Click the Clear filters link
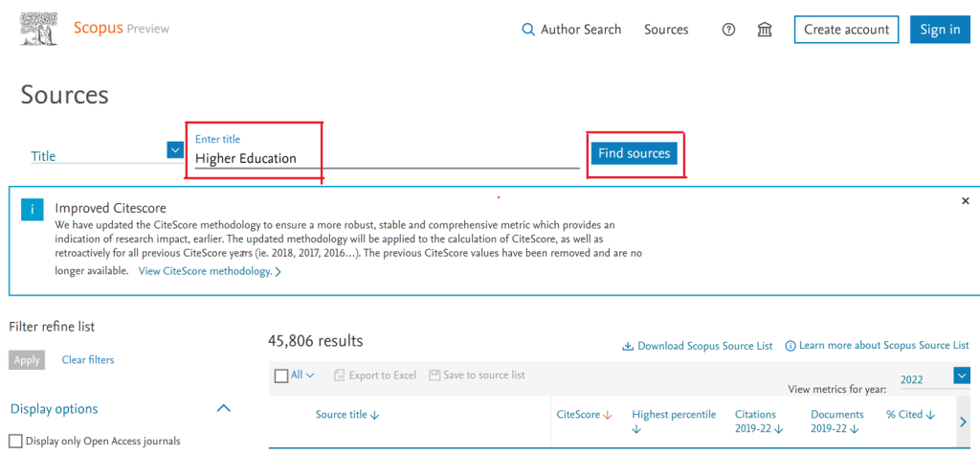980x456 pixels. click(x=88, y=360)
